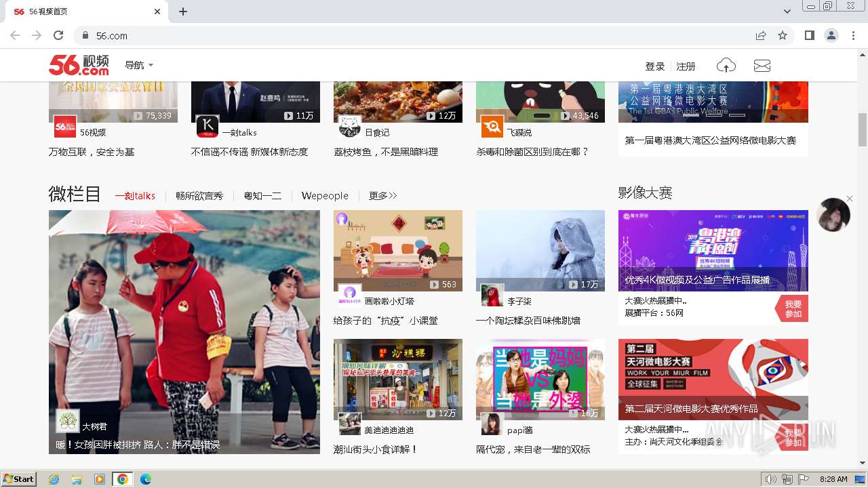Click the network icon in system tray

click(787, 479)
